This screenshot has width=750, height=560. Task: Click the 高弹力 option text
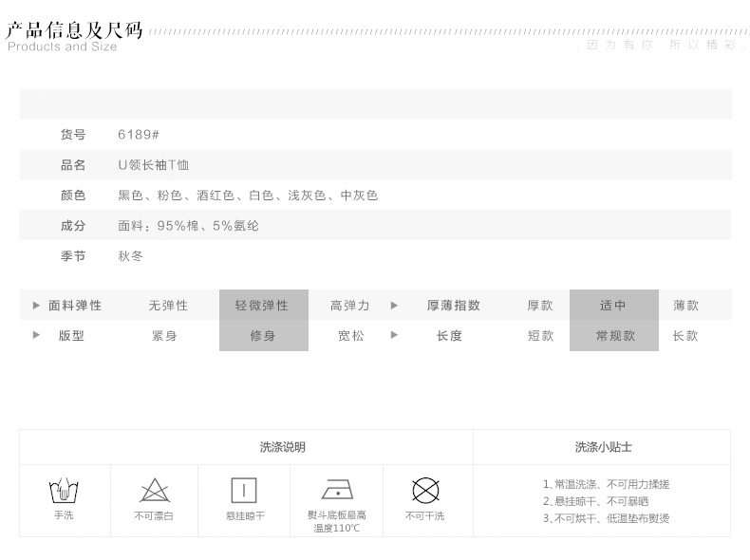(x=350, y=306)
